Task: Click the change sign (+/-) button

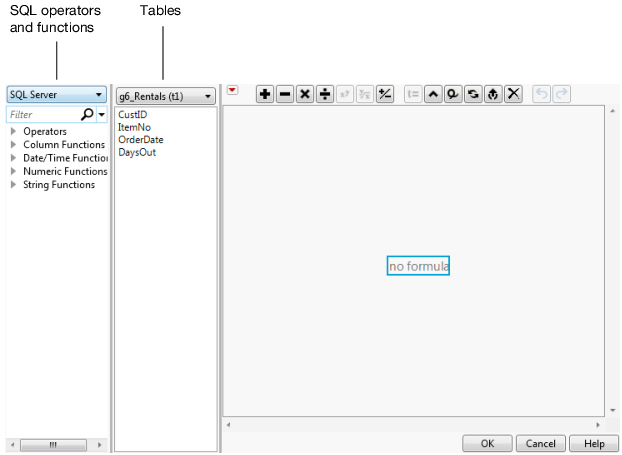Action: coord(385,94)
